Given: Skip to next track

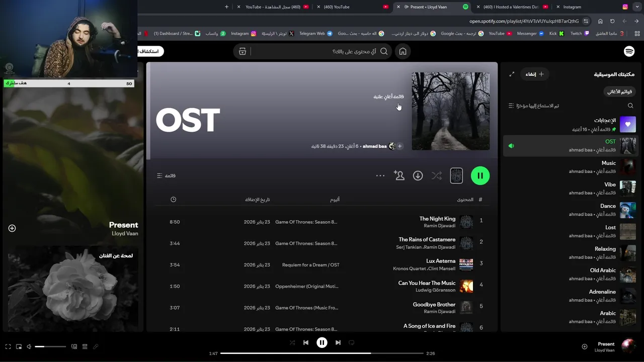Looking at the screenshot, I should point(338,342).
